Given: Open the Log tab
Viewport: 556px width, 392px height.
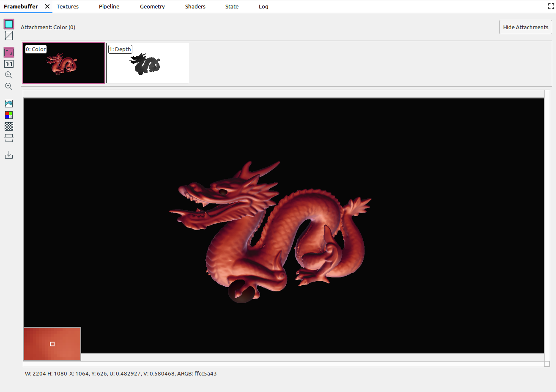Looking at the screenshot, I should click(263, 6).
